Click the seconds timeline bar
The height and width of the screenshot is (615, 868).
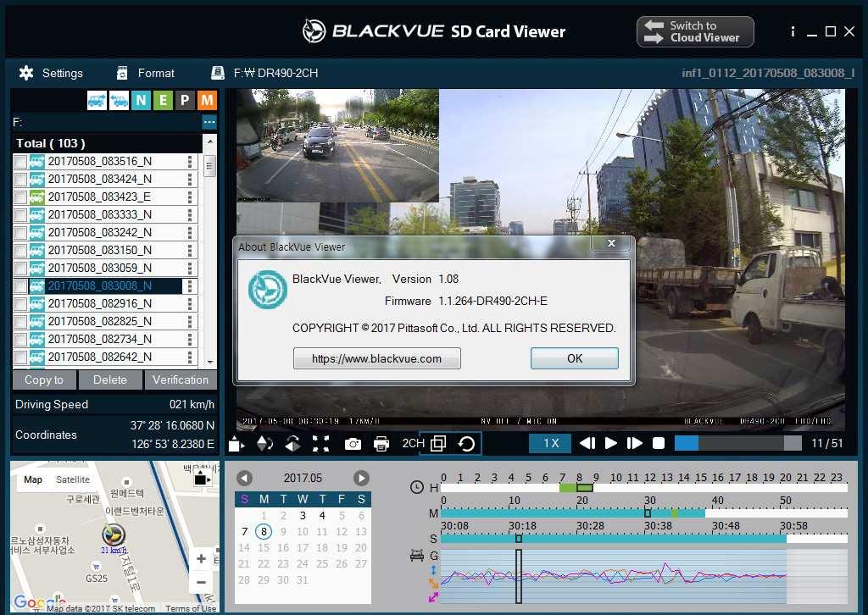644,539
